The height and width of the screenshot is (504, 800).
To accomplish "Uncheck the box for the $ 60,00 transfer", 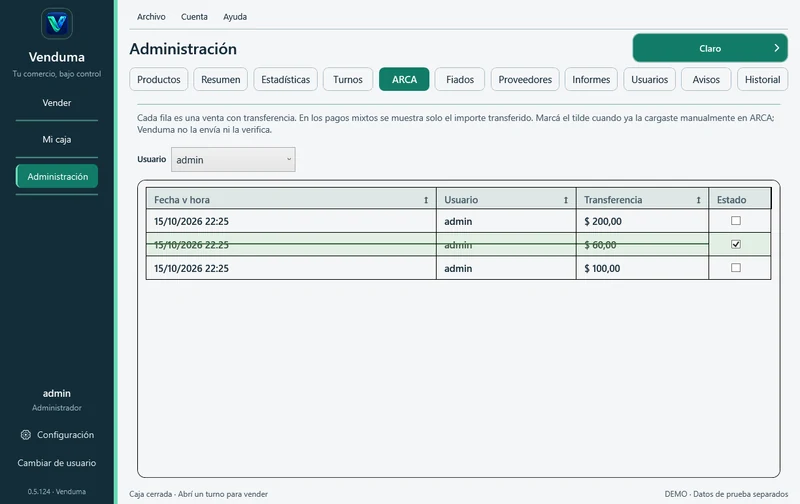I will (736, 244).
